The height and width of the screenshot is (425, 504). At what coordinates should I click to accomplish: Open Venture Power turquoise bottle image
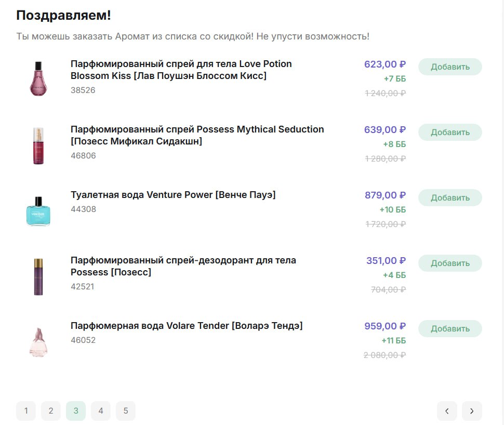[x=38, y=211]
